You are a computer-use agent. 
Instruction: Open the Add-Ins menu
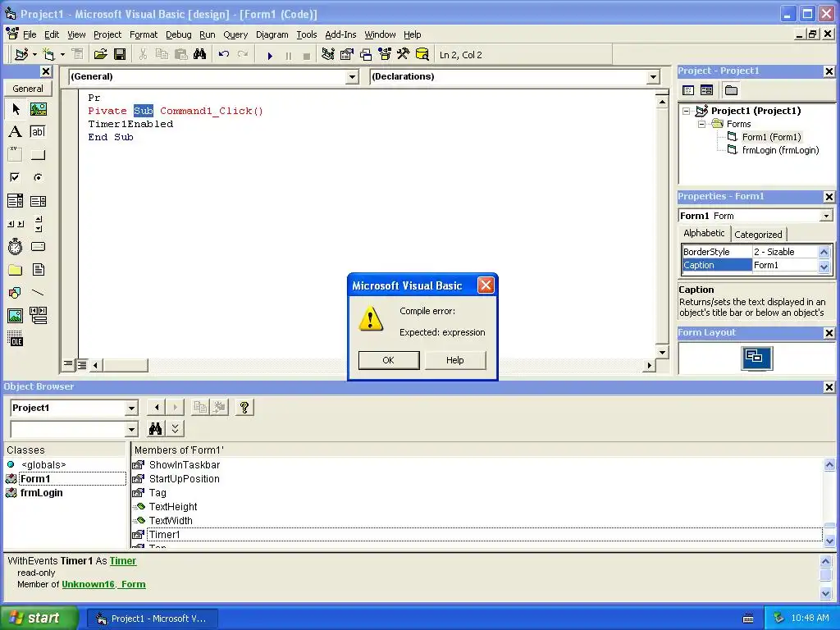tap(340, 34)
